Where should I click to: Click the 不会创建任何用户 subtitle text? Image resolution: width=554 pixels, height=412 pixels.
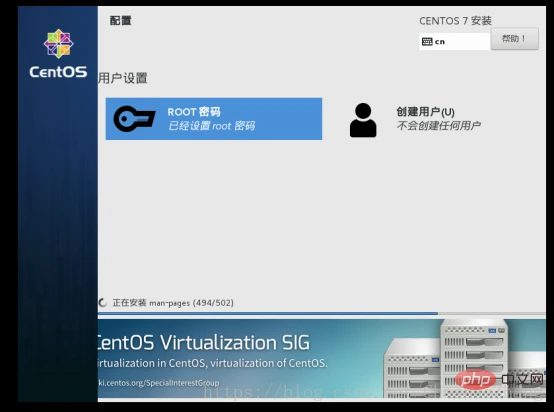438,125
